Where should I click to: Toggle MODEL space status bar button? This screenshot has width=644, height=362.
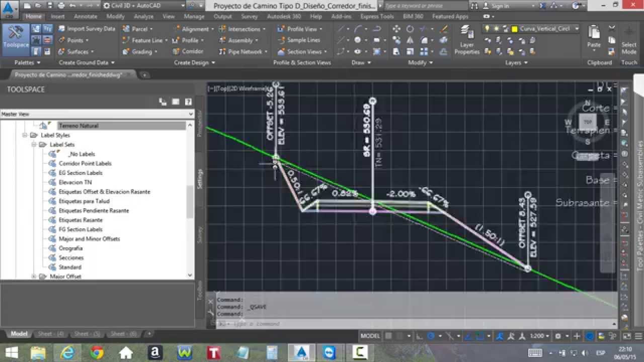pyautogui.click(x=370, y=336)
